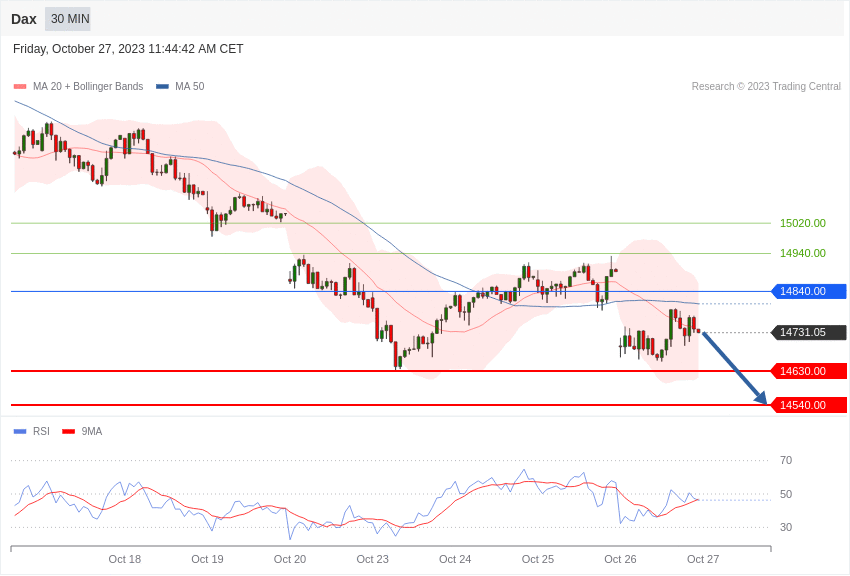The width and height of the screenshot is (850, 576).
Task: Click the 14940.00 resistance level label
Action: point(802,253)
